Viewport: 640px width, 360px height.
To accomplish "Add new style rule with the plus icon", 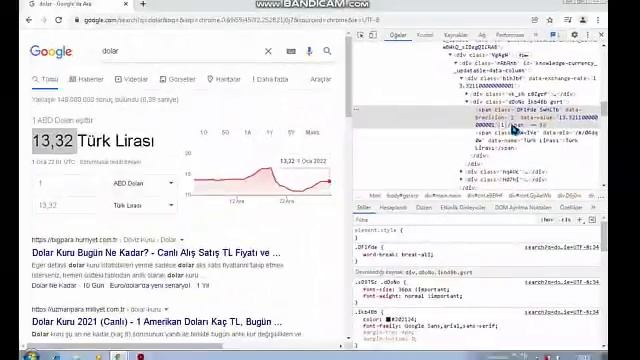I will click(x=580, y=220).
